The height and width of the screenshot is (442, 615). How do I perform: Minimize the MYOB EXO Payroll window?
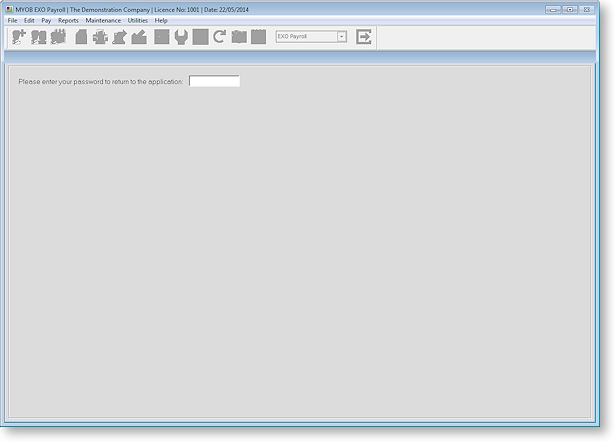click(x=553, y=8)
